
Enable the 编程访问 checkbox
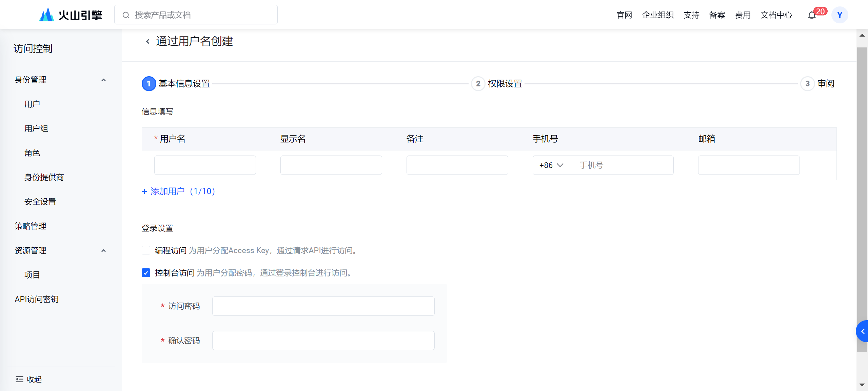(x=146, y=250)
